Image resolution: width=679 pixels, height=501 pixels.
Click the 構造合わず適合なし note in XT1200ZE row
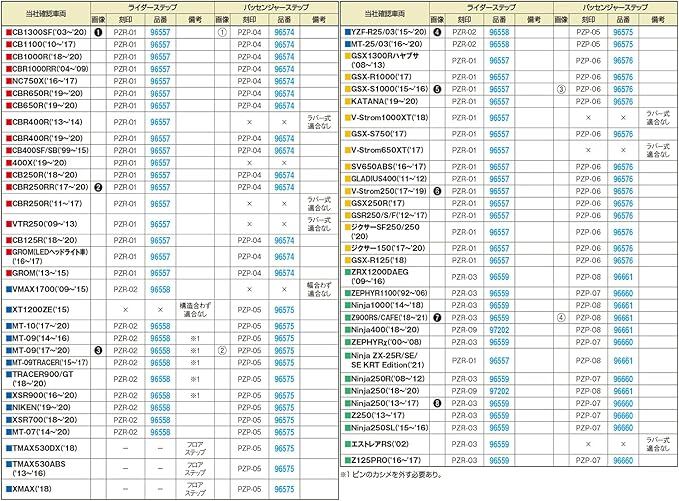(x=195, y=310)
